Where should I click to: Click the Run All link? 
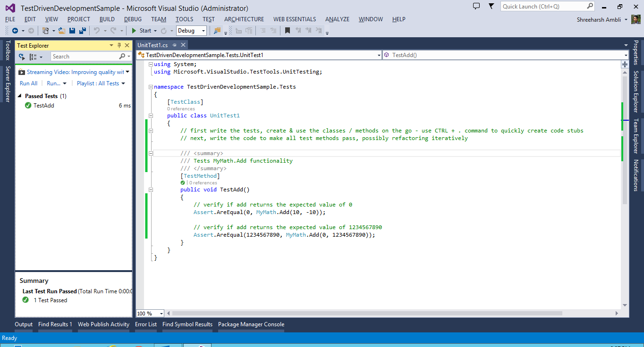point(28,83)
